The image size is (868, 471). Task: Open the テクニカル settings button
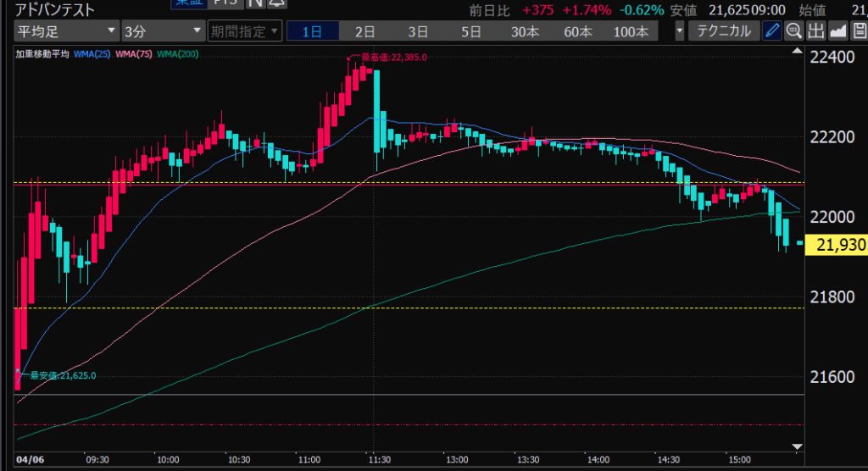[723, 32]
